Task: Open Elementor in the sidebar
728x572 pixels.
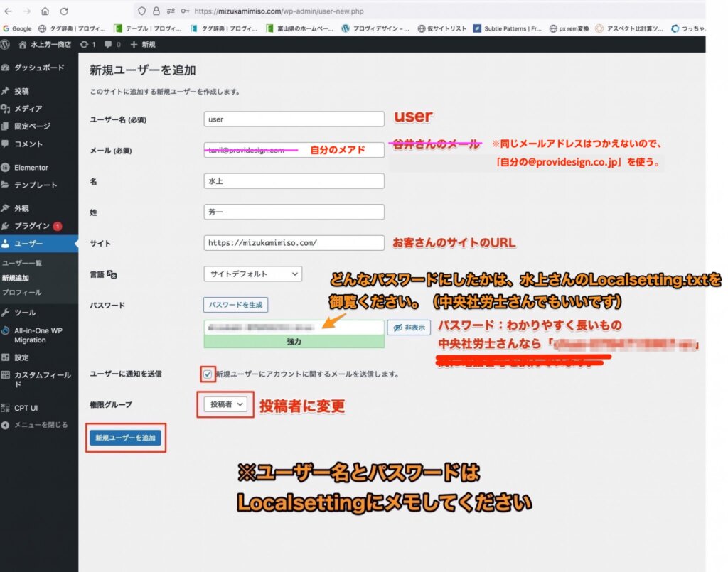Action: 31,168
